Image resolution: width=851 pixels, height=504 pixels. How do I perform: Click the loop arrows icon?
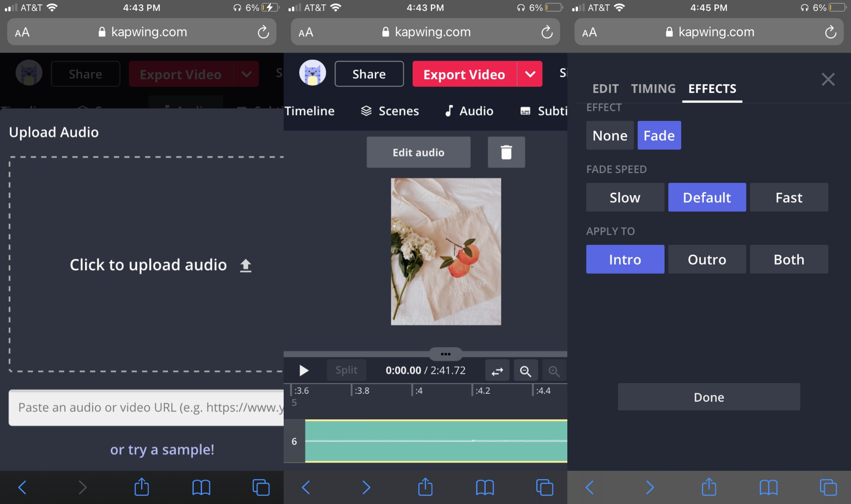[497, 371]
